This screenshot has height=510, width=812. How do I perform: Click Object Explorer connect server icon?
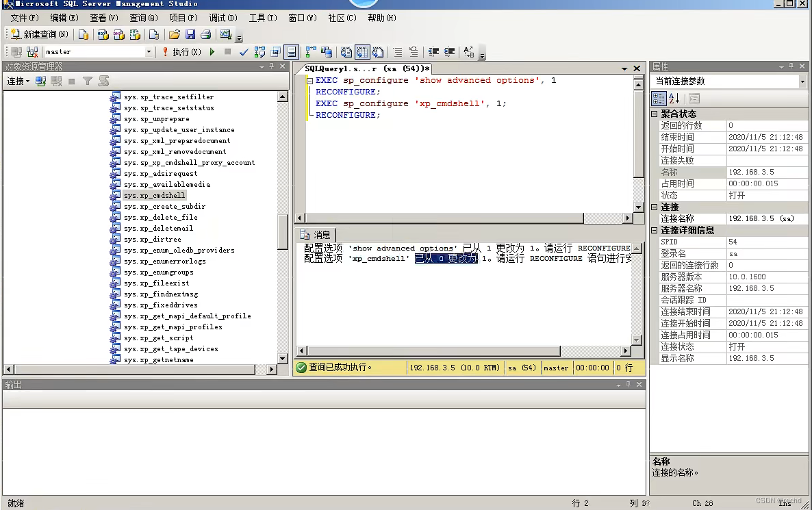point(41,81)
